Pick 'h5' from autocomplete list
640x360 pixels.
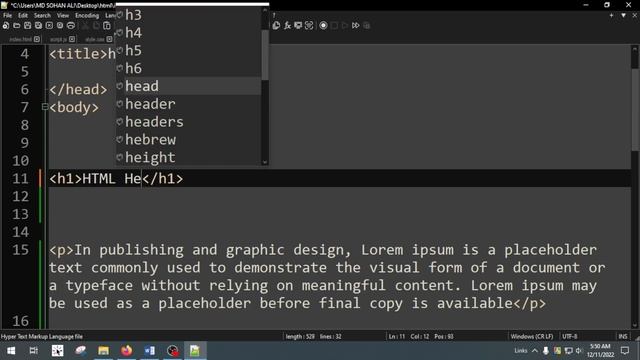point(189,51)
